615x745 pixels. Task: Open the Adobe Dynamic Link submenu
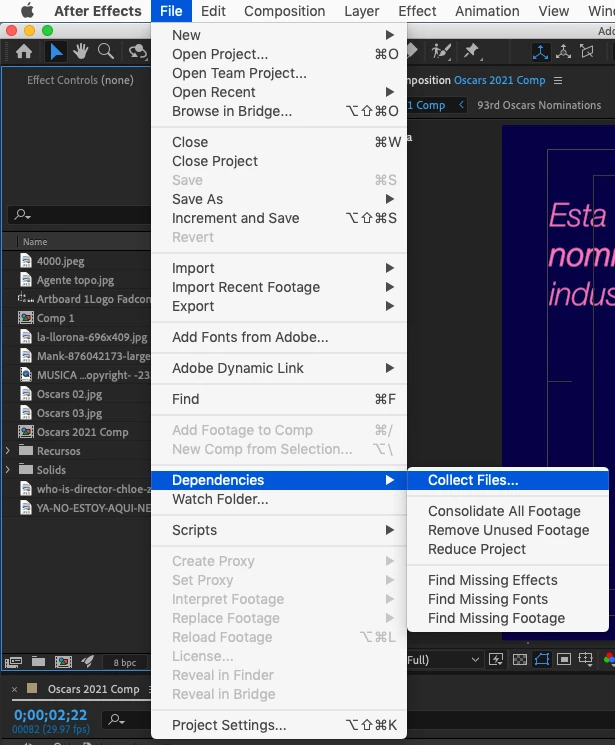[279, 368]
